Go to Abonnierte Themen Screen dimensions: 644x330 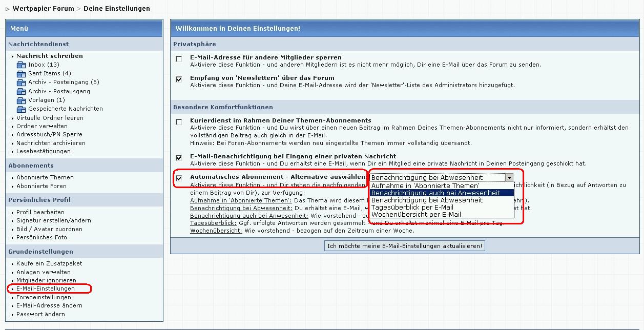click(45, 177)
